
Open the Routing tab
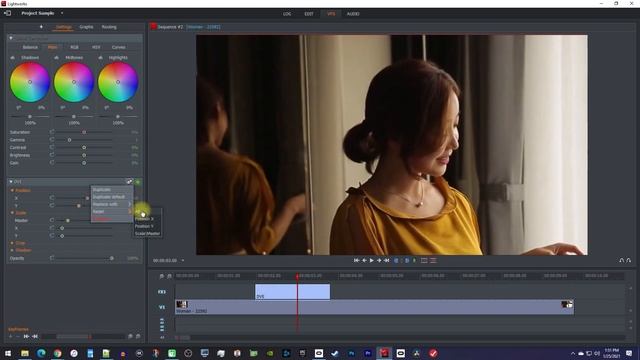click(109, 27)
